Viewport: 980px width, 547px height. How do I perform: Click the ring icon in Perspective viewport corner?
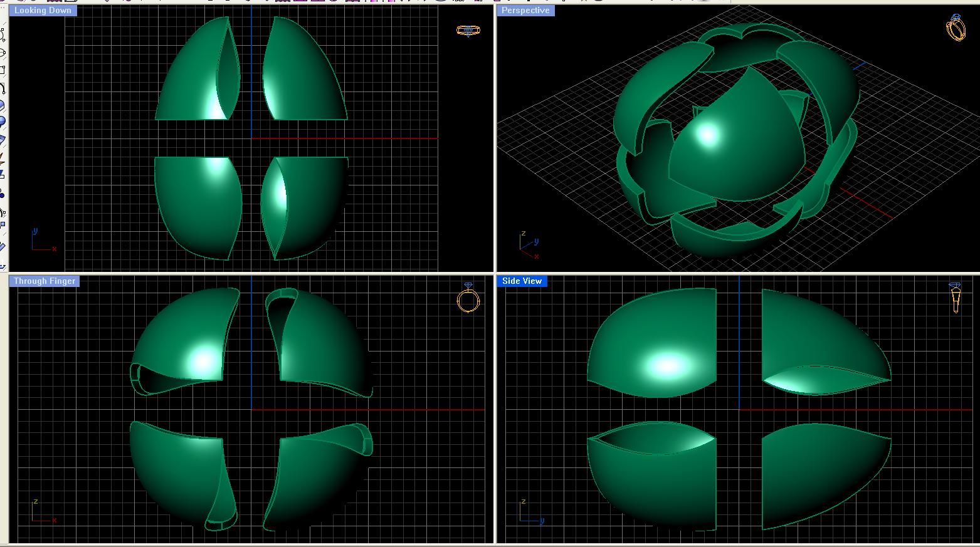[x=956, y=28]
